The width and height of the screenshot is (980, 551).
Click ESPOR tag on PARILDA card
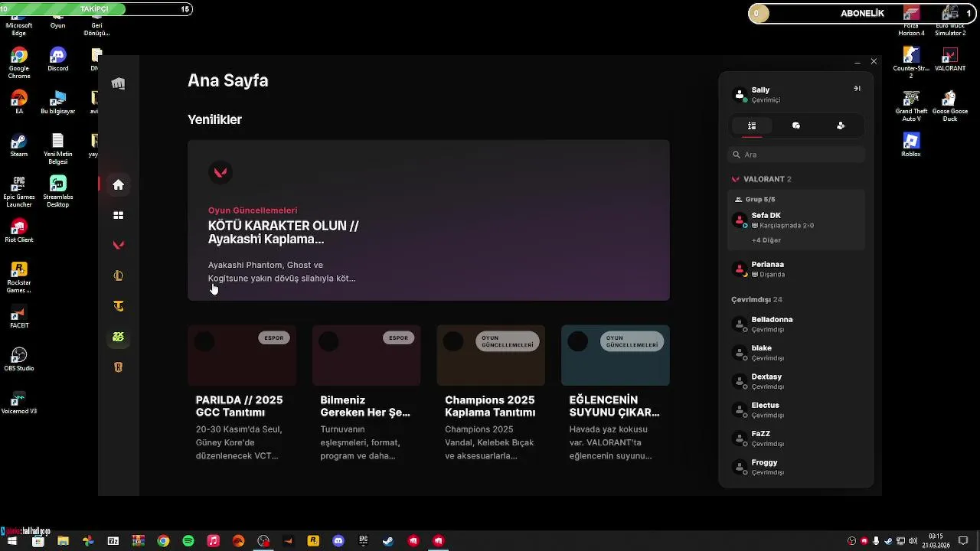pos(274,337)
